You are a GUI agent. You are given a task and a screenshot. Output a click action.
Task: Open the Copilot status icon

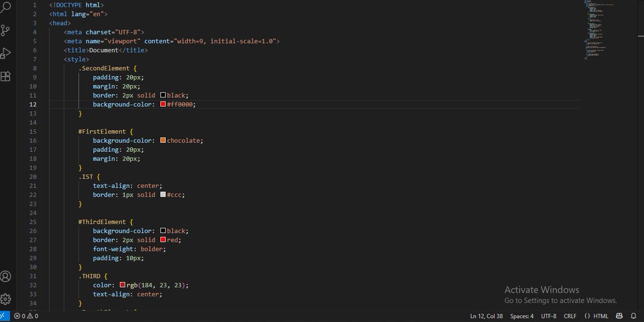point(619,316)
